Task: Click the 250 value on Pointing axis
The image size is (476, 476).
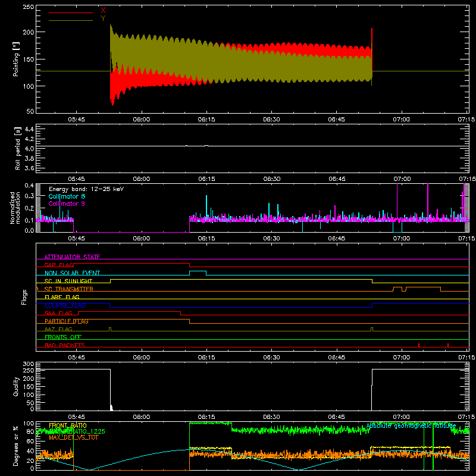Action: 29,7
